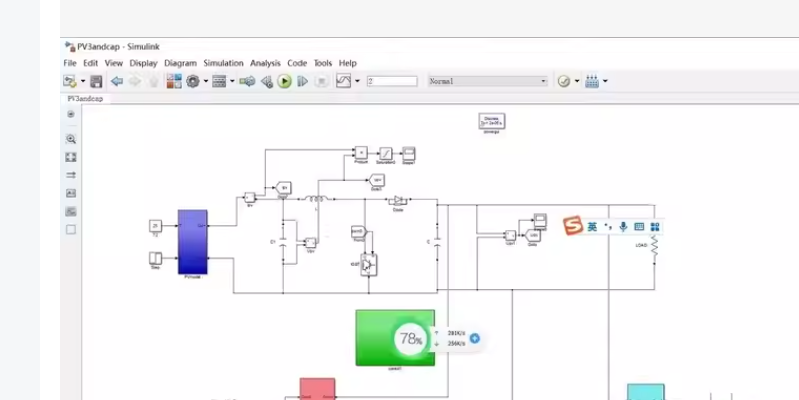Image resolution: width=799 pixels, height=400 pixels.
Task: Open Model Configuration Parameters gear
Action: 193,81
